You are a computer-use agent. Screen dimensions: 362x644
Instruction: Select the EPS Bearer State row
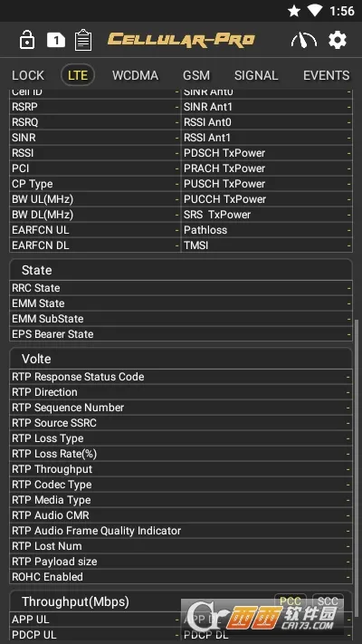click(x=181, y=334)
